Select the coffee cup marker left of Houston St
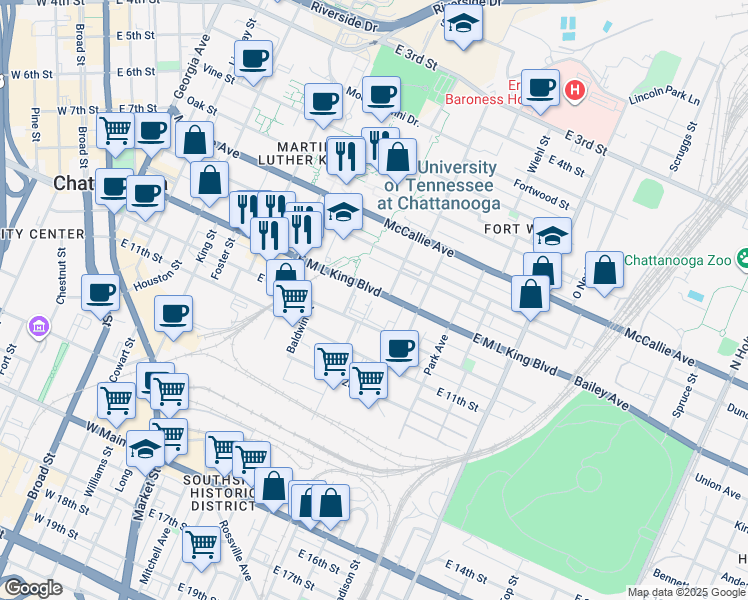The height and width of the screenshot is (600, 748). pyautogui.click(x=101, y=292)
